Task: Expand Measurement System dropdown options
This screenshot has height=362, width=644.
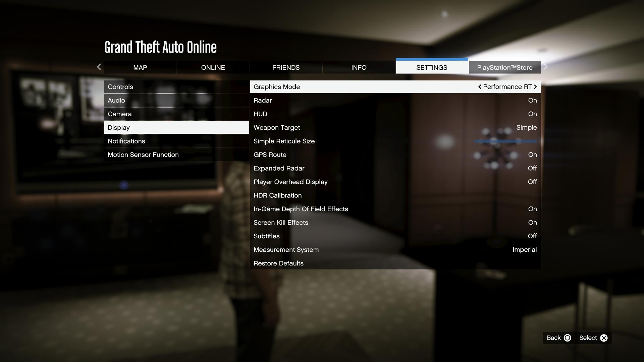Action: 525,250
